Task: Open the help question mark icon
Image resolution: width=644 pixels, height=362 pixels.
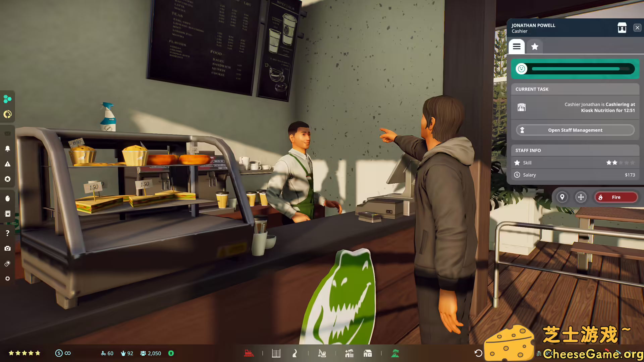Action: [x=7, y=233]
